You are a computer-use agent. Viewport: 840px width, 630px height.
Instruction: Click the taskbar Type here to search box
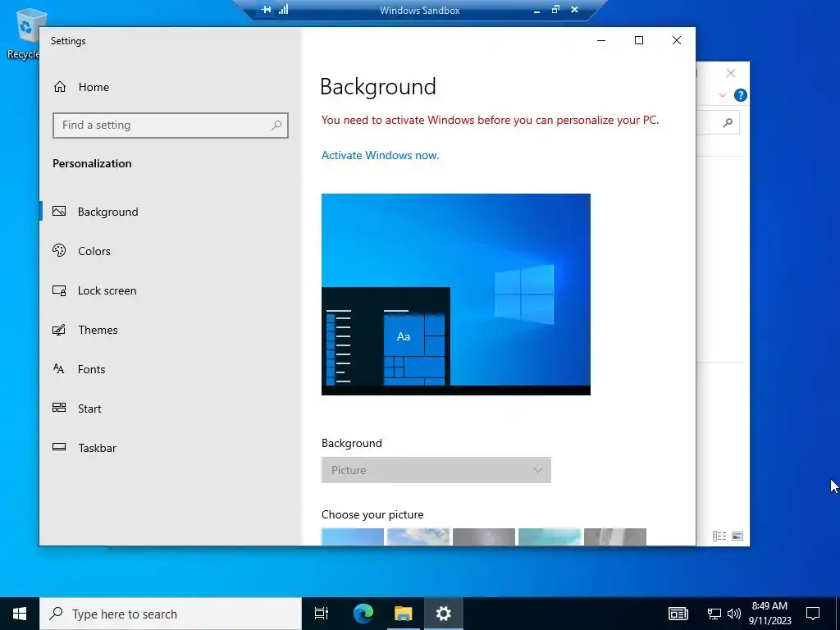(171, 614)
